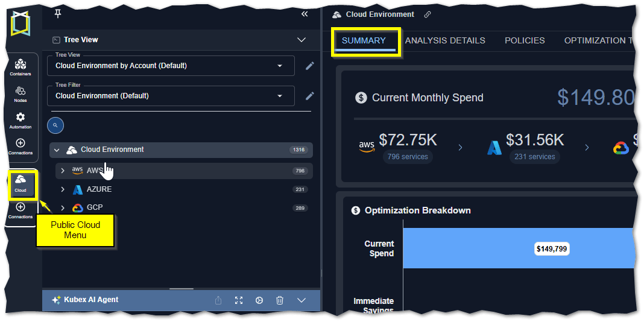Edit the Tree View with pencil icon

coord(310,66)
